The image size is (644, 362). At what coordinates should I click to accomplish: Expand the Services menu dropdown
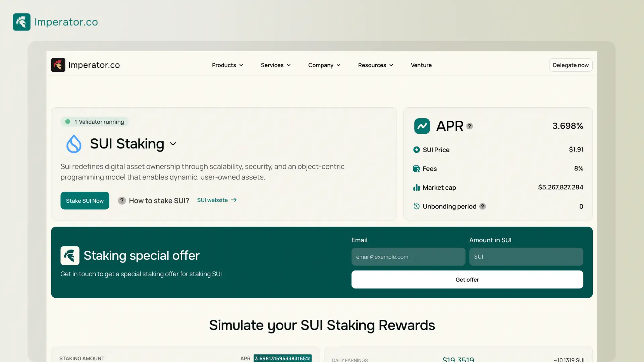tap(275, 65)
